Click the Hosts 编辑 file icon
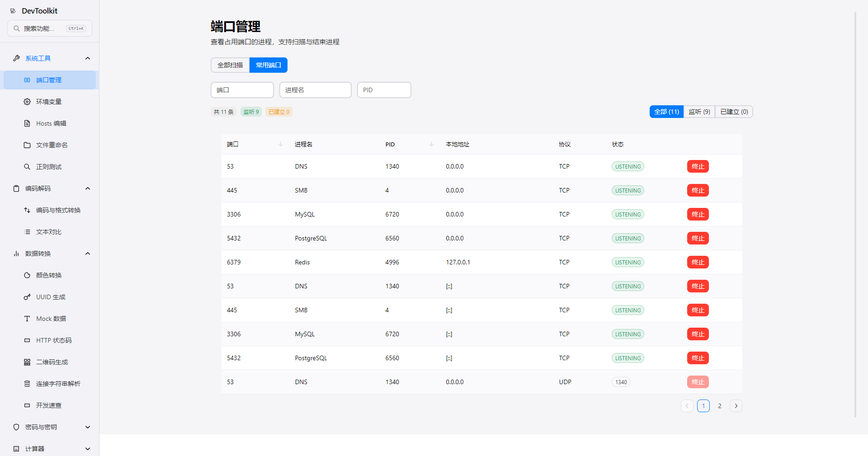This screenshot has width=868, height=456. [x=27, y=123]
